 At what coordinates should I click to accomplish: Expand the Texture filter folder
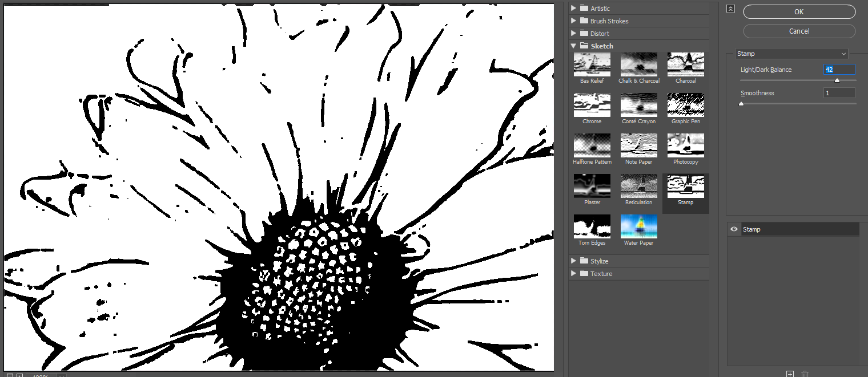pyautogui.click(x=574, y=273)
